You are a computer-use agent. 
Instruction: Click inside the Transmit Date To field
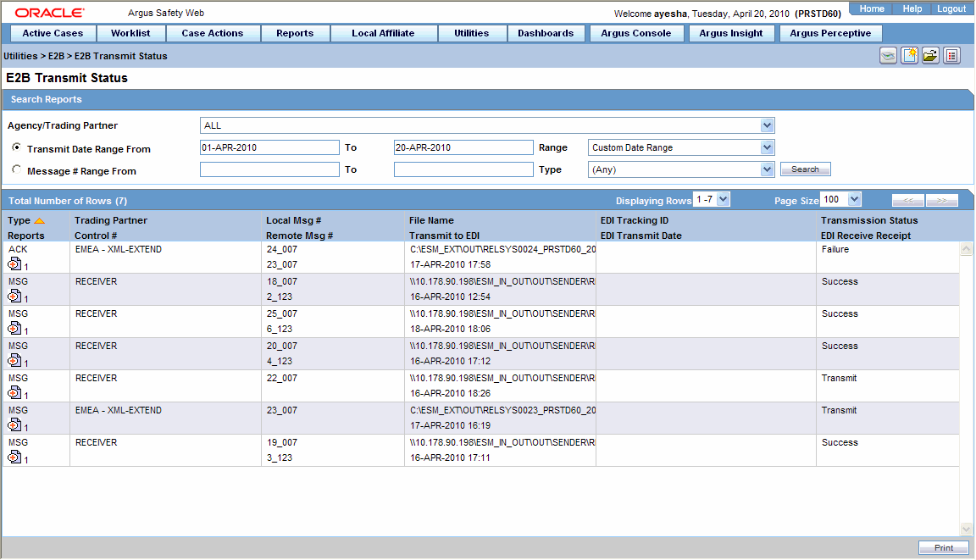click(x=463, y=147)
